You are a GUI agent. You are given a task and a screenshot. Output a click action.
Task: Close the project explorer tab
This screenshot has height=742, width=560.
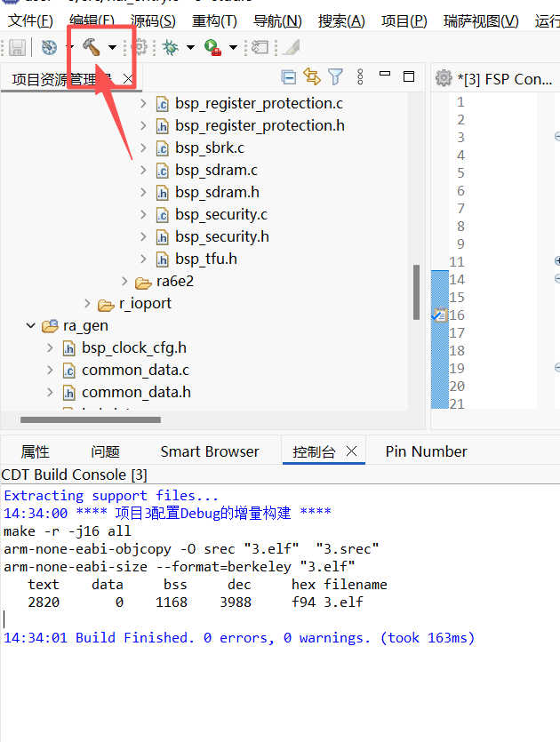(128, 78)
